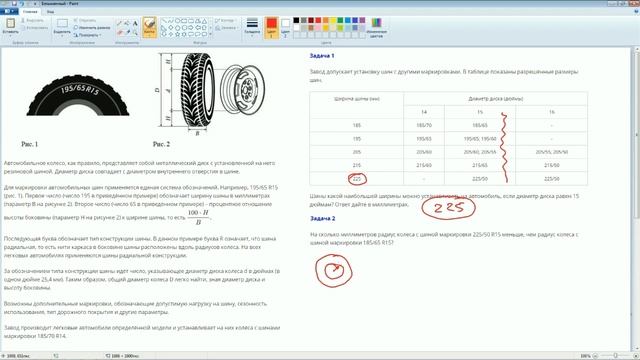Click the Resize image command
Screen dimensions: 640x360
[x=92, y=27]
